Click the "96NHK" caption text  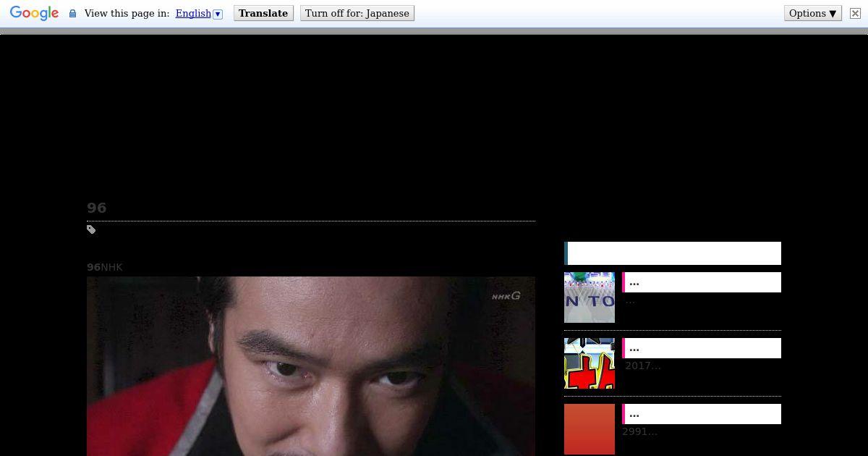click(105, 267)
